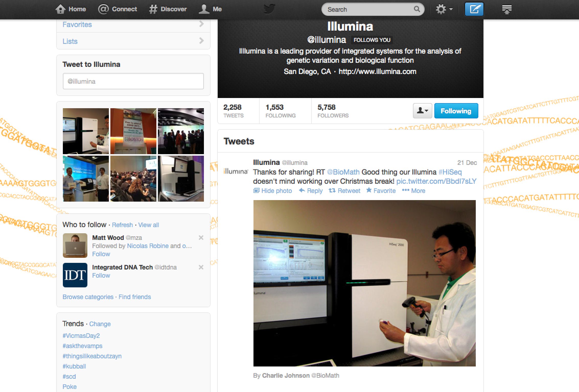Open audience seminar thumbnail
This screenshot has width=579, height=392.
tap(133, 179)
